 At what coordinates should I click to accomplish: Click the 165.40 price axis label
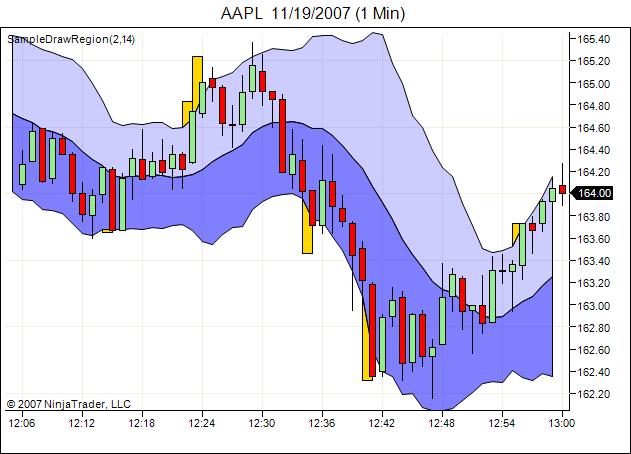tap(594, 39)
